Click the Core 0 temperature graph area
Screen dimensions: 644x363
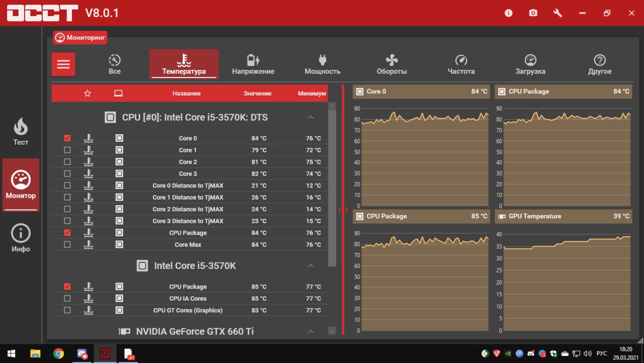[x=425, y=157]
